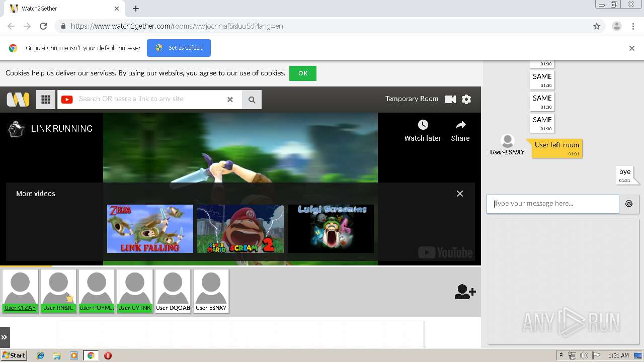This screenshot has width=644, height=362.
Task: Select User-RNSJL avatar
Action: [58, 292]
